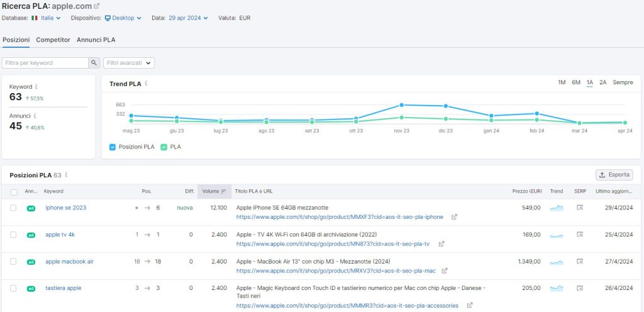Open keyword link iphone se 2023
Viewport: 644px width, 312px height.
[x=65, y=208]
